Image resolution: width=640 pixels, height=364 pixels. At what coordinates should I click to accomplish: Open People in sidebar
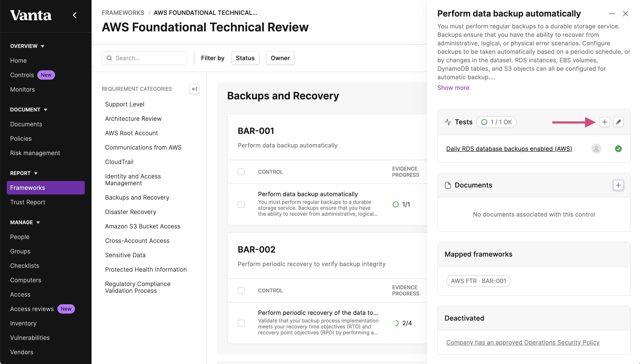[20, 237]
